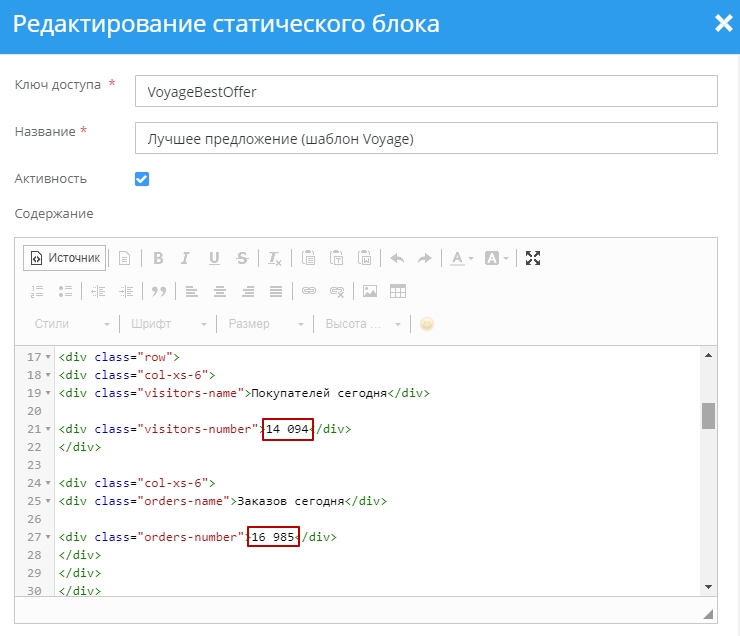Click the insert table icon
Viewport: 740px width, 636px height.
398,291
